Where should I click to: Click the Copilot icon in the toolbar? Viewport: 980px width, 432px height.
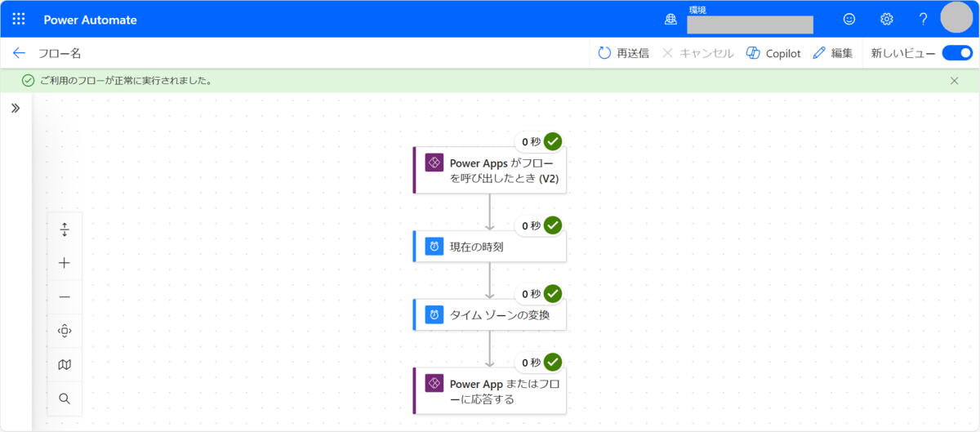[753, 53]
